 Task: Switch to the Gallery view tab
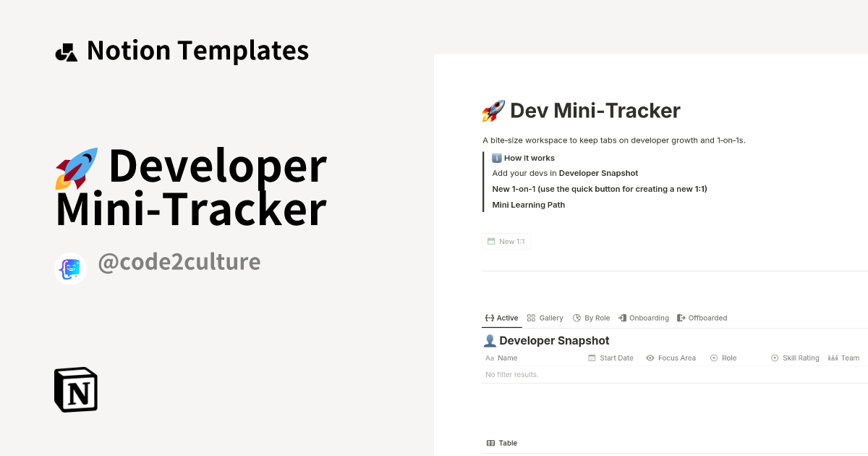[545, 318]
